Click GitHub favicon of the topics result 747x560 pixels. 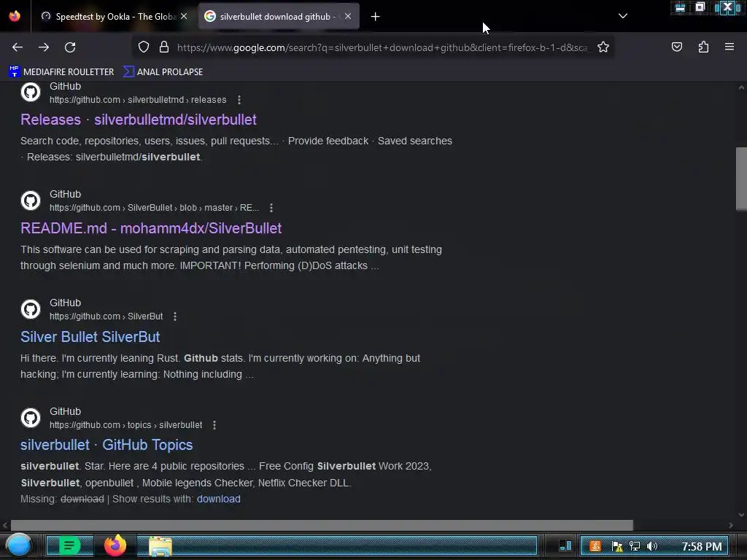tap(31, 418)
